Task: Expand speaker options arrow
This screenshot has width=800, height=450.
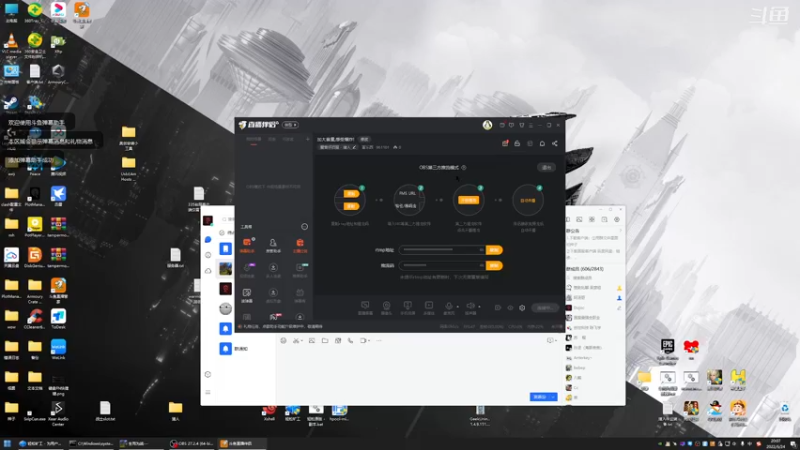Action: (479, 307)
